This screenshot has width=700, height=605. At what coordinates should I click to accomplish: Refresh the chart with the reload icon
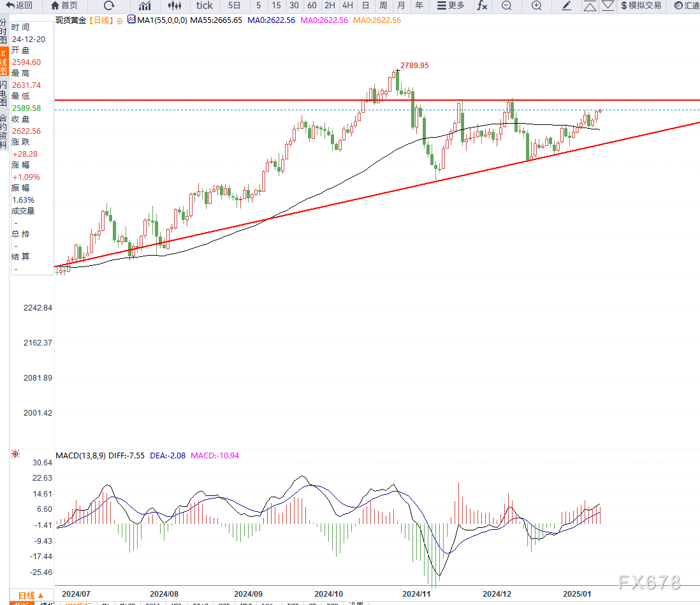click(109, 6)
